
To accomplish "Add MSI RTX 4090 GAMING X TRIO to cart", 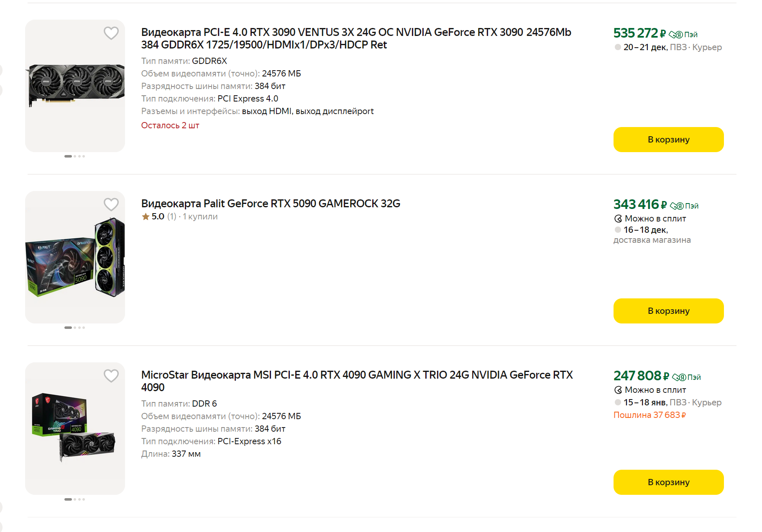I will click(x=668, y=482).
